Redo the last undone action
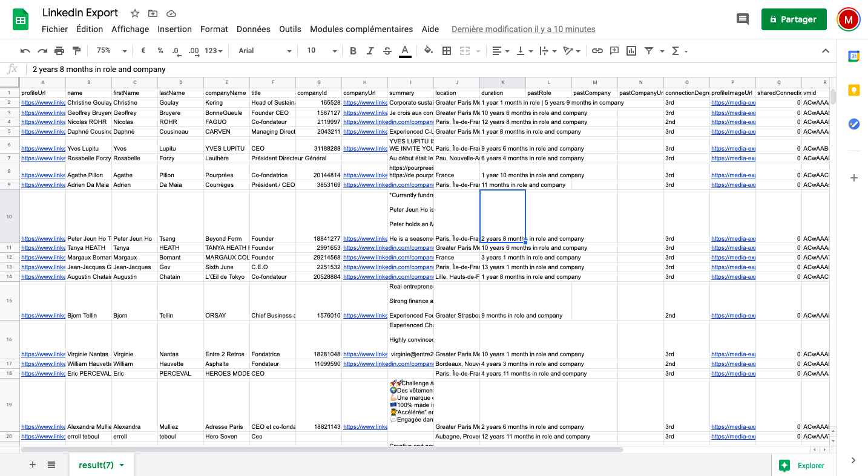Viewport: 868px width, 476px height. coord(42,51)
